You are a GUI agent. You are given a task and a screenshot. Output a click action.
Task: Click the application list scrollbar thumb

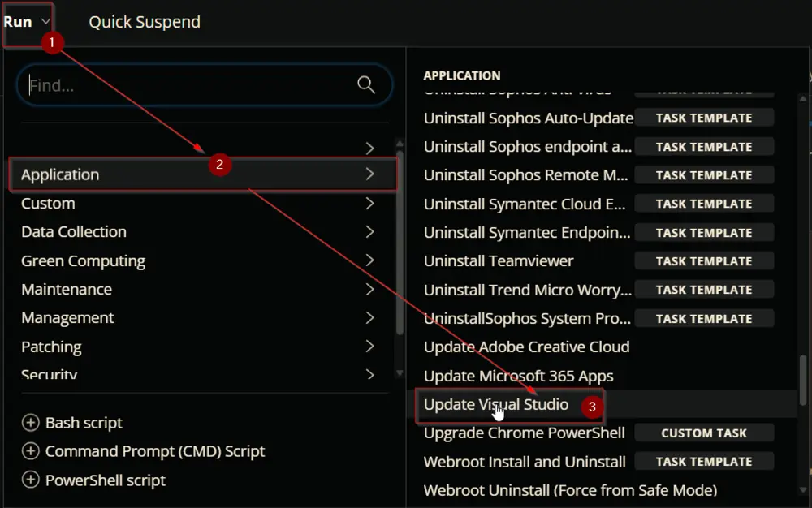pyautogui.click(x=803, y=380)
